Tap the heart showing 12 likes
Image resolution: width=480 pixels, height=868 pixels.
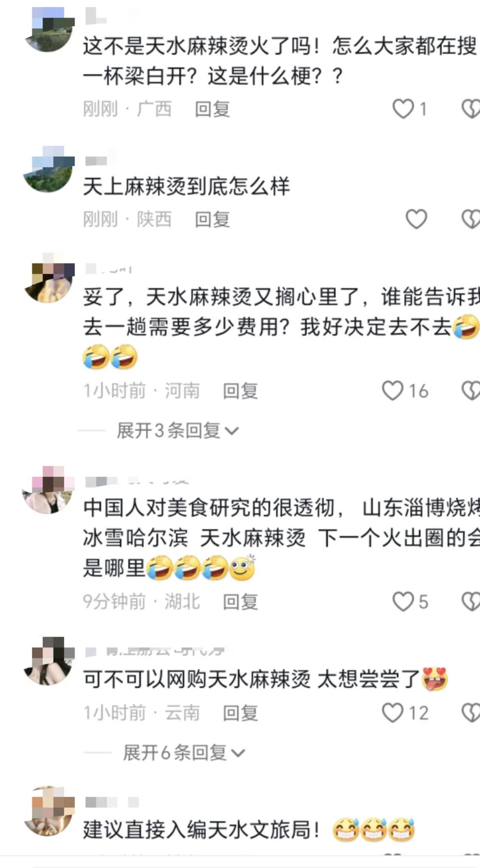392,713
